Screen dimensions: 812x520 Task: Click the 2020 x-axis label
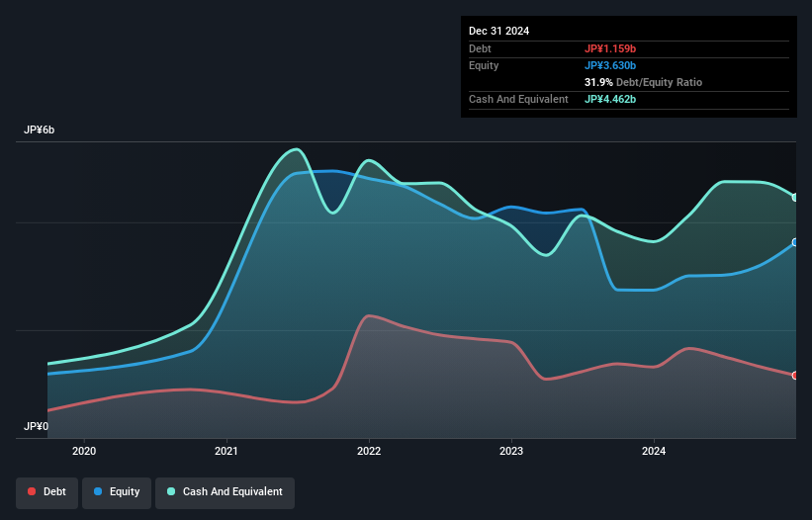(84, 451)
